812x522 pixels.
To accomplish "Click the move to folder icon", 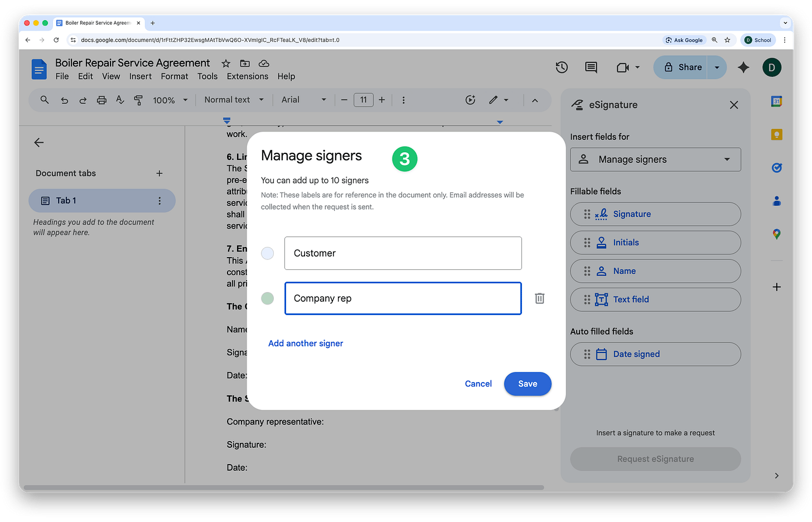I will tap(245, 64).
